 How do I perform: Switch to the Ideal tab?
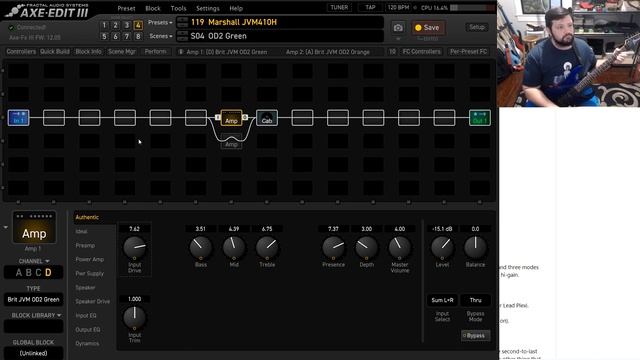pos(81,231)
